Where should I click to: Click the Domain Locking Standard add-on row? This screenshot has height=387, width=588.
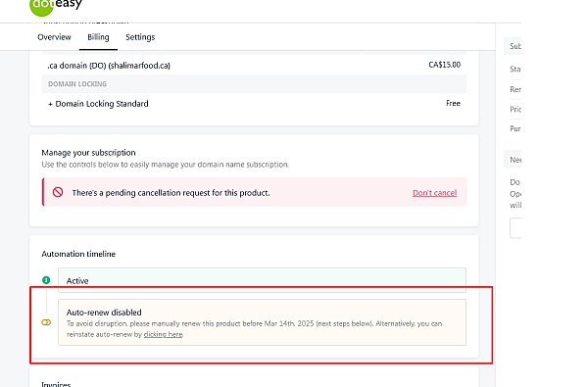pyautogui.click(x=254, y=104)
